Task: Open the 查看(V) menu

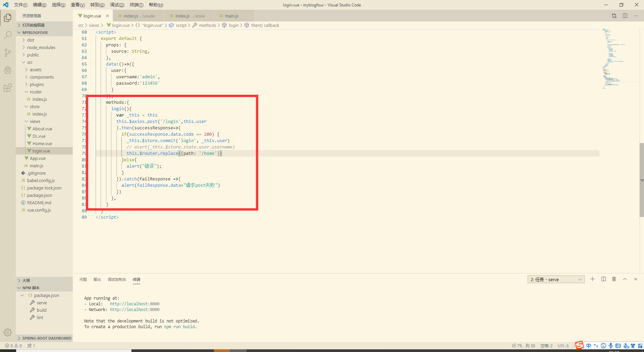Action: click(x=78, y=5)
